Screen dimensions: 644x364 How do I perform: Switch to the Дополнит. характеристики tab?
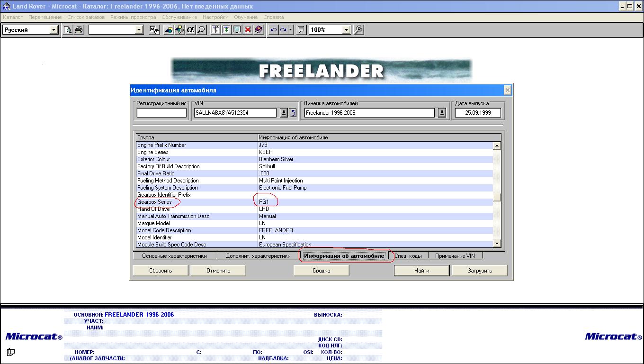[x=258, y=256]
